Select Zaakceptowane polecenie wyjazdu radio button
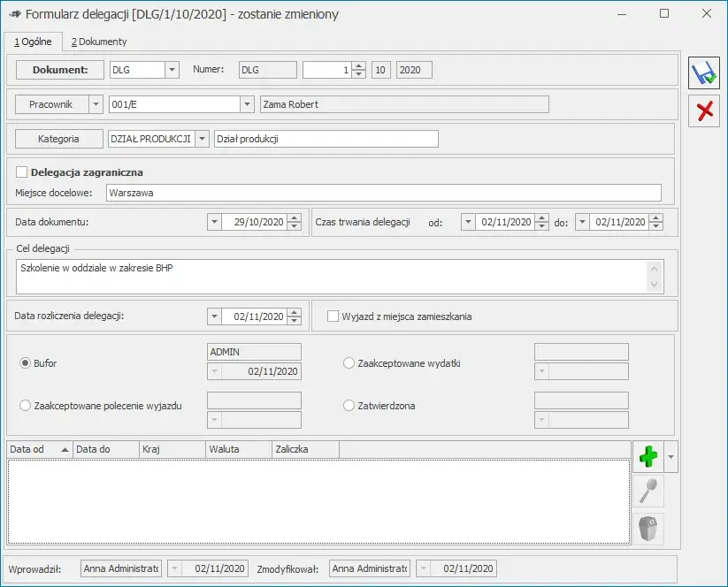The height and width of the screenshot is (587, 728). (25, 406)
